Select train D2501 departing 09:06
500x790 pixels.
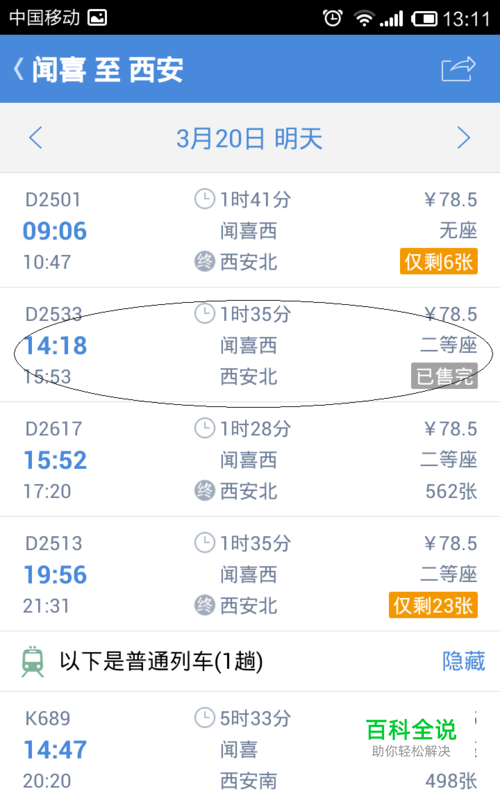click(250, 230)
